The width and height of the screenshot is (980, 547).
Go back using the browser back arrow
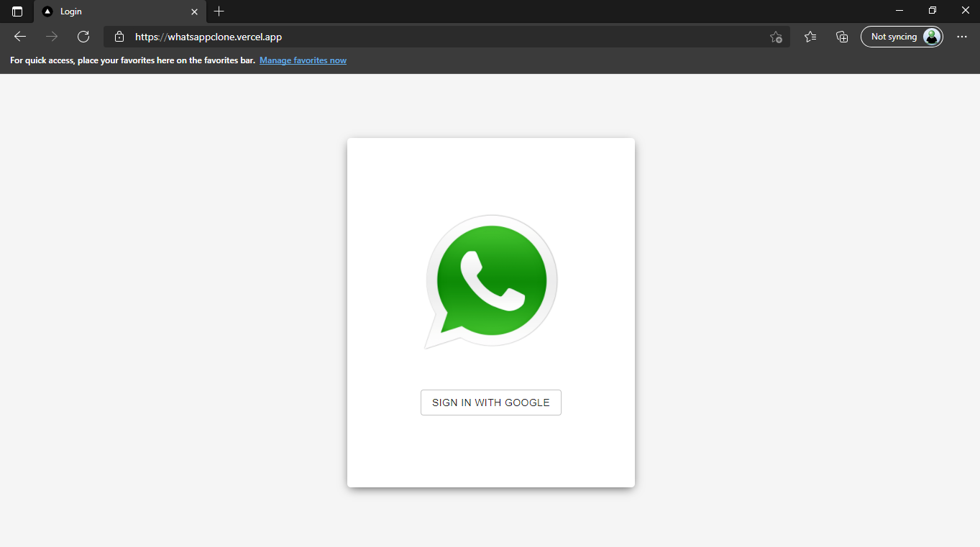(x=20, y=37)
